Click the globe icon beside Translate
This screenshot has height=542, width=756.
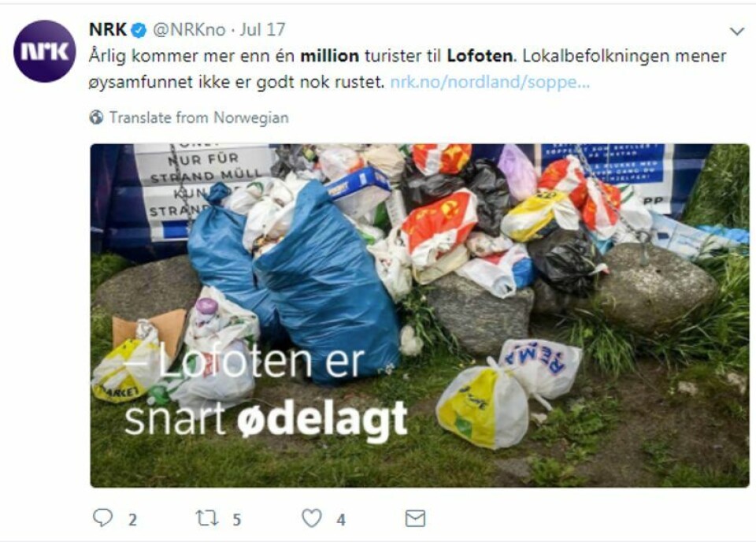[x=96, y=117]
